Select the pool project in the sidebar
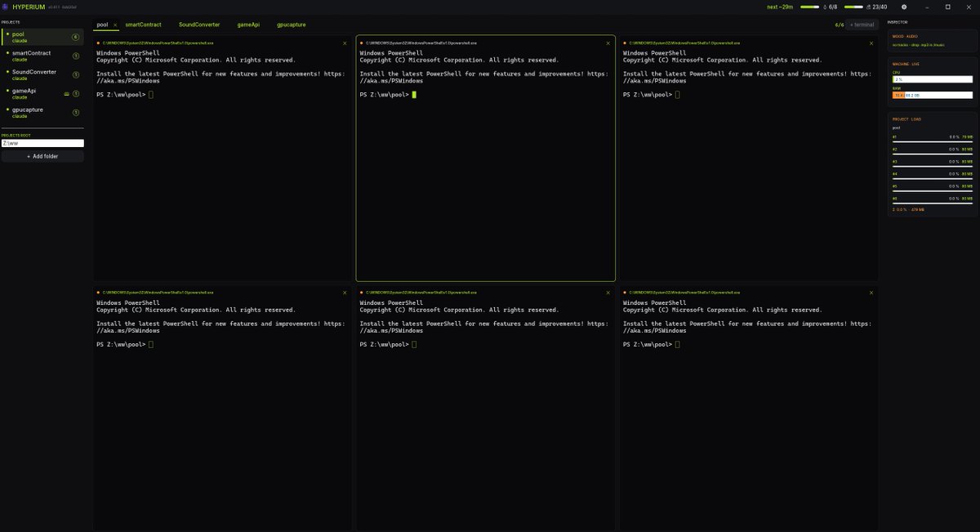The height and width of the screenshot is (532, 980). click(x=42, y=37)
